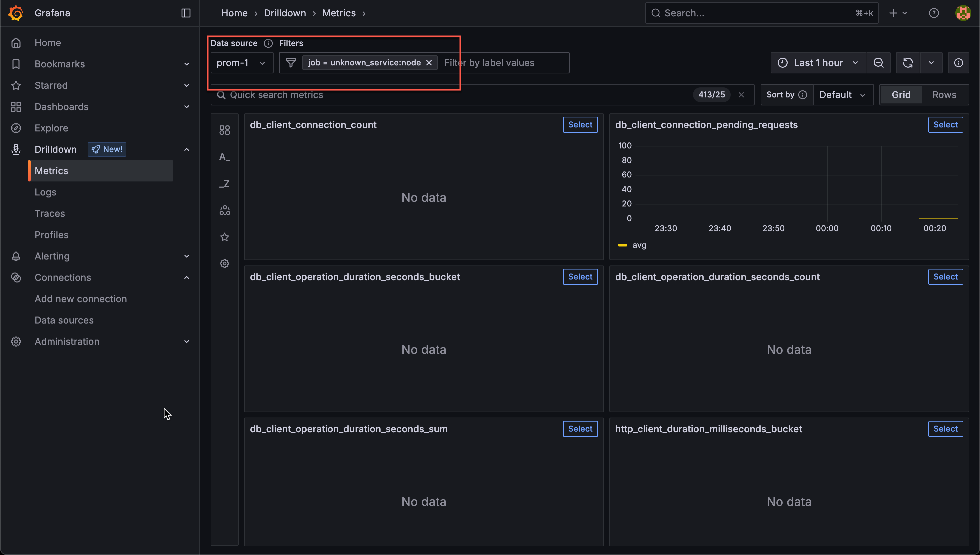Image resolution: width=980 pixels, height=555 pixels.
Task: Open suffix filters _Z icon
Action: point(224,184)
